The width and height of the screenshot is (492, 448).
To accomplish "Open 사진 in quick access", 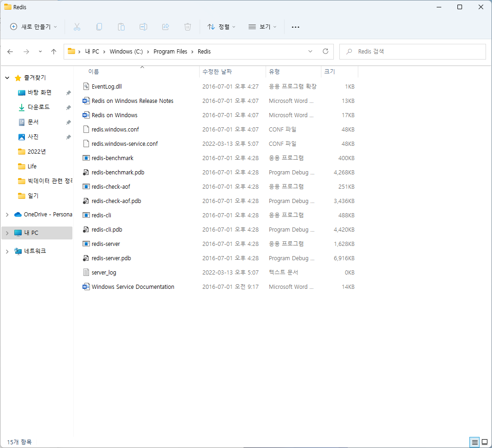I will [x=33, y=137].
